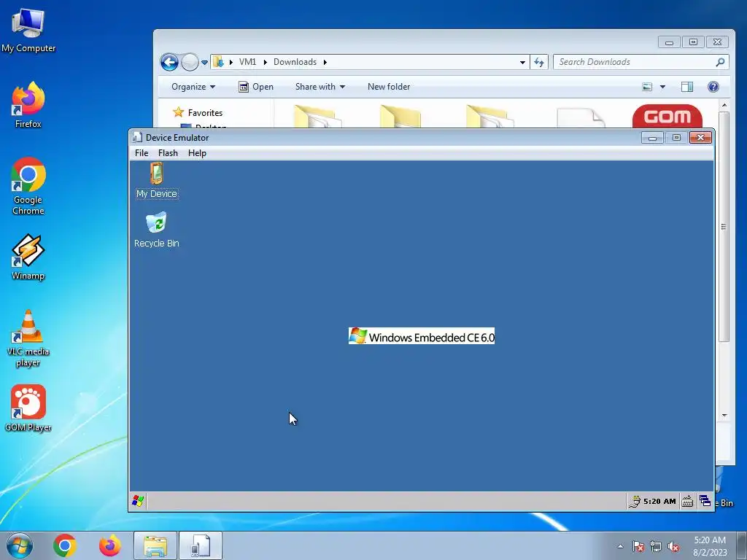
Task: Open the Organize dropdown in Explorer
Action: [x=193, y=87]
